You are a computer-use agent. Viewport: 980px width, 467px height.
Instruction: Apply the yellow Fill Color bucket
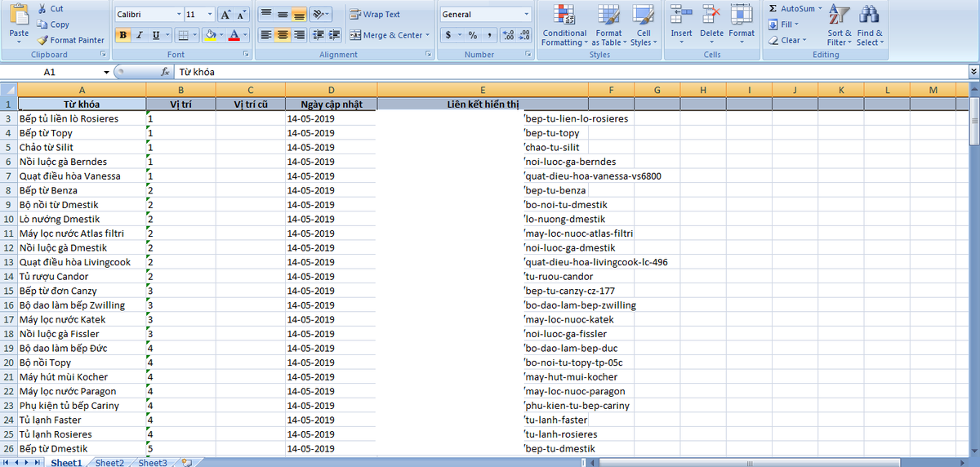click(x=211, y=35)
